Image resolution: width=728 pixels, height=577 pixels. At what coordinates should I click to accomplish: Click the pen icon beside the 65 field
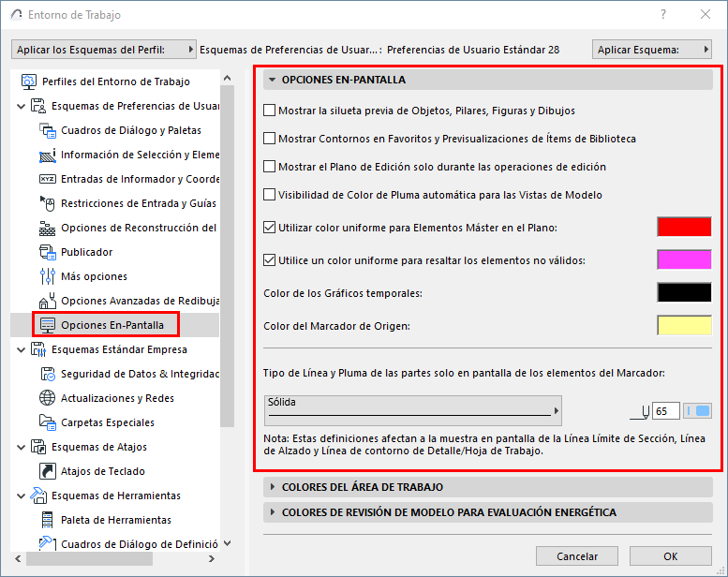(x=641, y=412)
